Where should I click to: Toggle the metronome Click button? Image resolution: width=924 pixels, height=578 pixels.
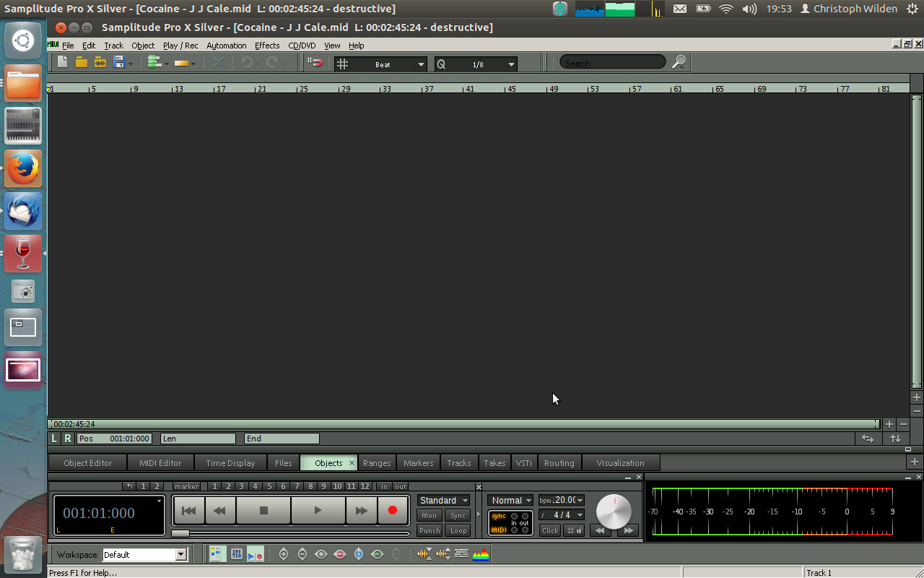pyautogui.click(x=550, y=530)
